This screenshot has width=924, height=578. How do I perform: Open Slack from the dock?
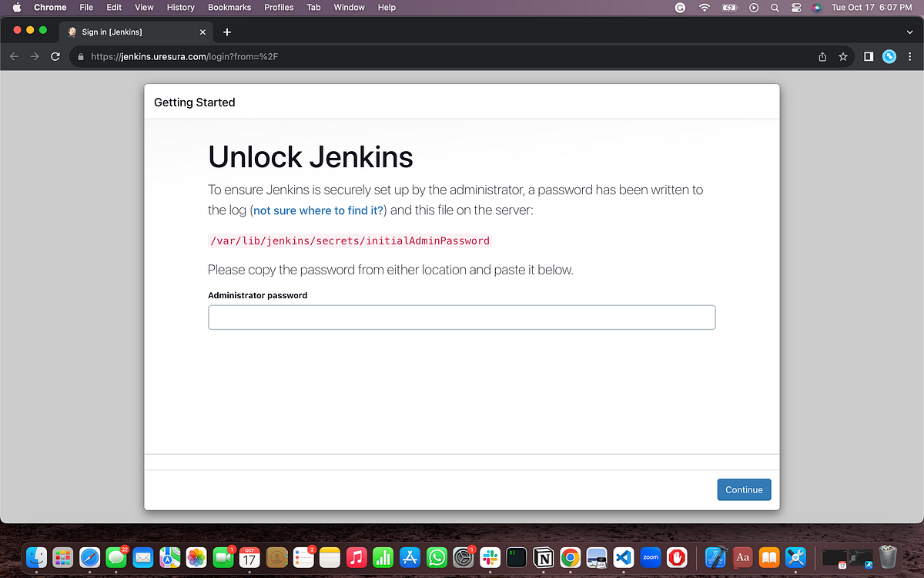tap(490, 557)
